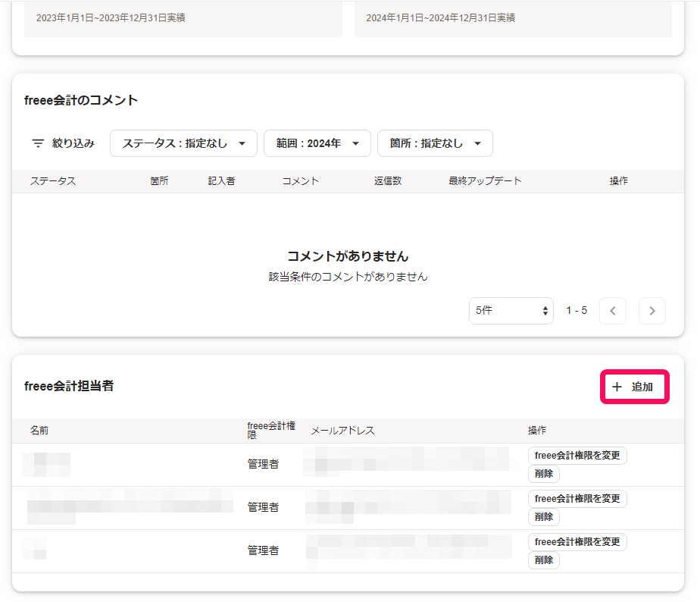This screenshot has width=700, height=602.
Task: Click the 絞り込み filter icon
Action: pyautogui.click(x=38, y=143)
